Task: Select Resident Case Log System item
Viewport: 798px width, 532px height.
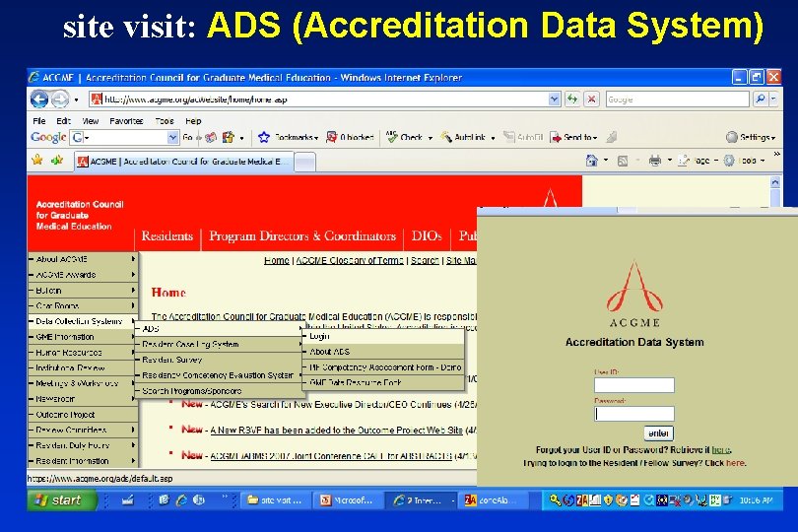Action: [x=220, y=344]
